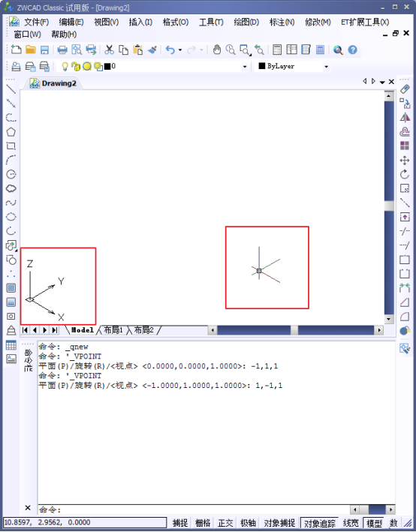The image size is (416, 532).
Task: Select the Line drawing tool
Action: [x=11, y=89]
